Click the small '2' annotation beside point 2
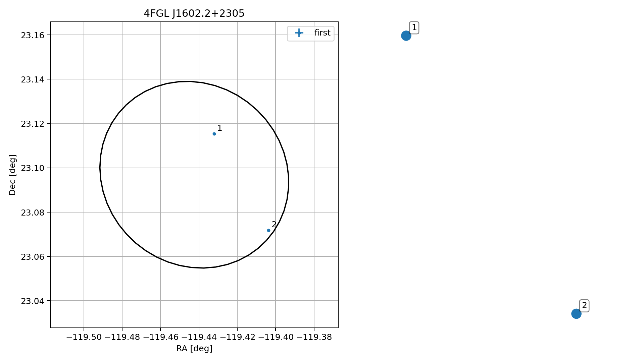644x362 pixels. (274, 225)
